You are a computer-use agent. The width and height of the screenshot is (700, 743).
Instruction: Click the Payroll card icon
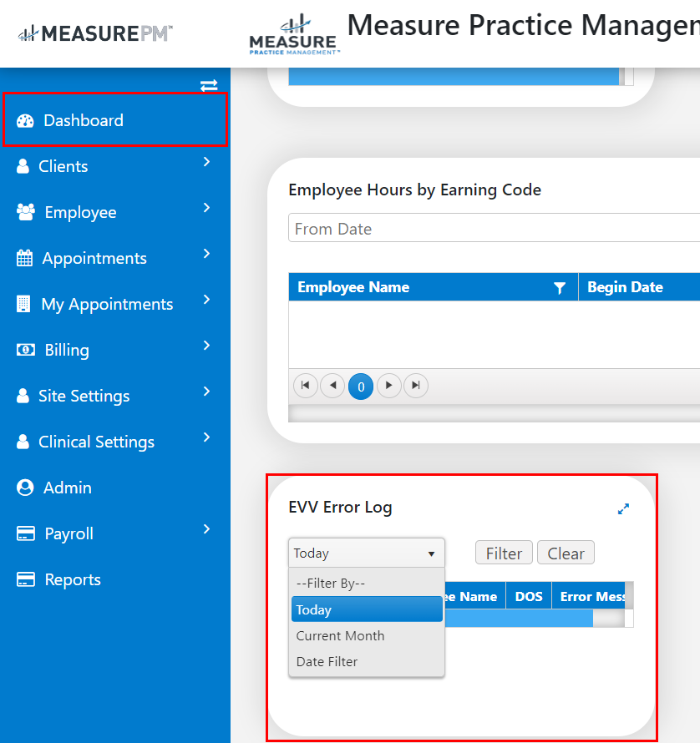26,533
